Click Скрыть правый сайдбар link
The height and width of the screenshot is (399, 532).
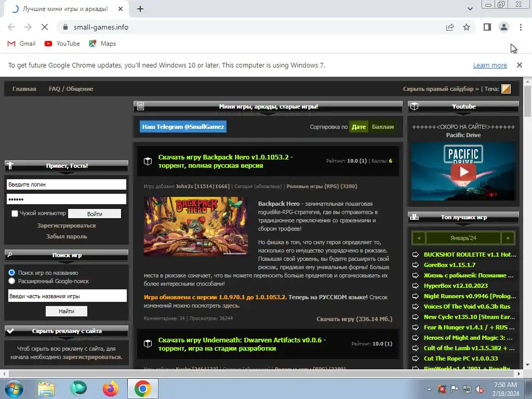pos(441,89)
